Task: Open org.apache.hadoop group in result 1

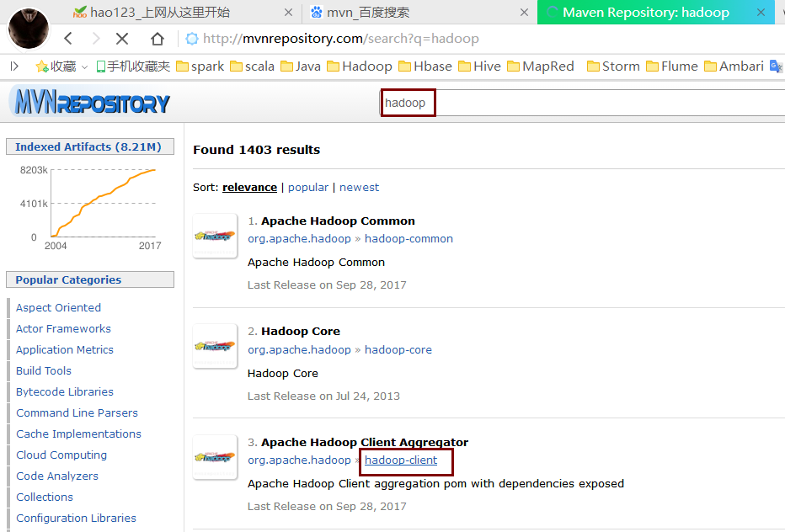Action: (x=299, y=239)
